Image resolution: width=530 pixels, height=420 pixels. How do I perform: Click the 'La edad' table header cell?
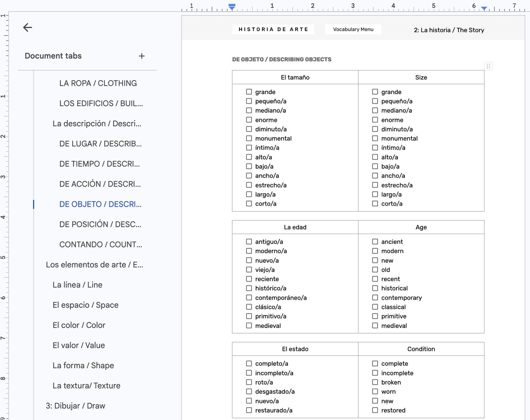[x=295, y=227]
